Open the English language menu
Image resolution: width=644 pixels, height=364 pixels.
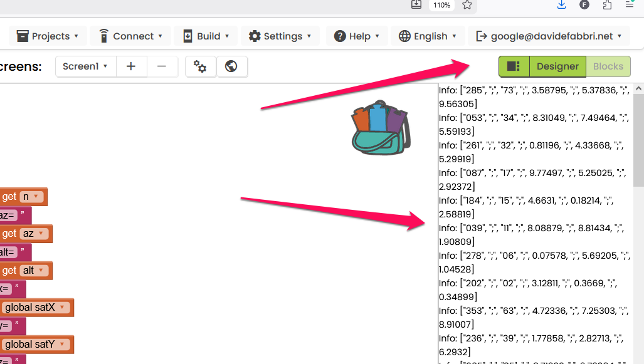[x=428, y=36]
